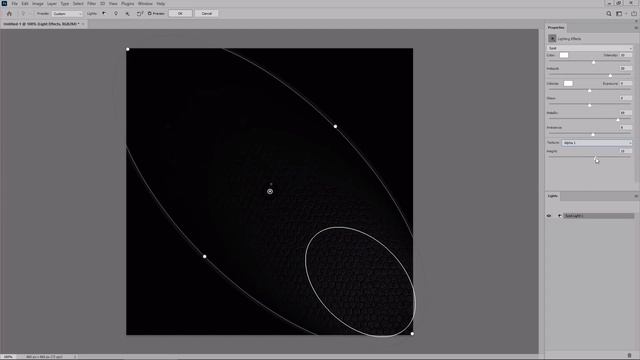Viewport: 640px width, 360px height.
Task: Add a new infinite light icon
Action: [127, 13]
